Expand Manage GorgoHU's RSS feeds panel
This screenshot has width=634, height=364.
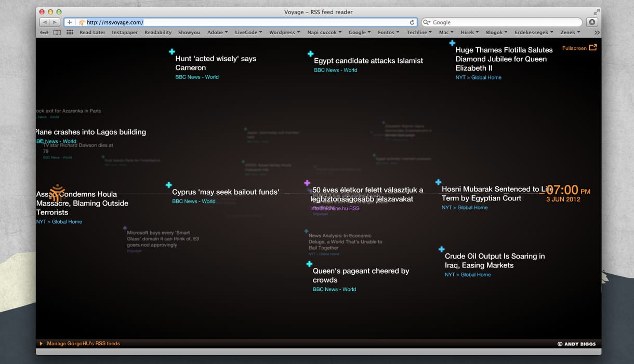(x=80, y=343)
